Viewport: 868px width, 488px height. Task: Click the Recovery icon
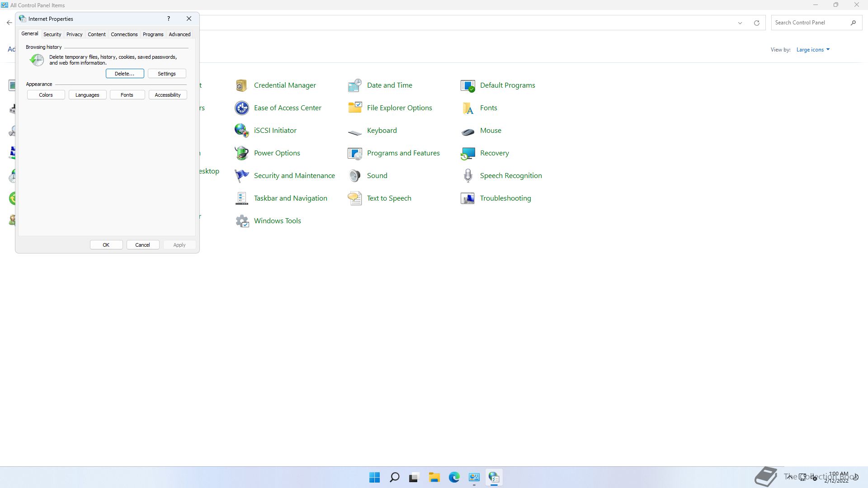pyautogui.click(x=467, y=153)
